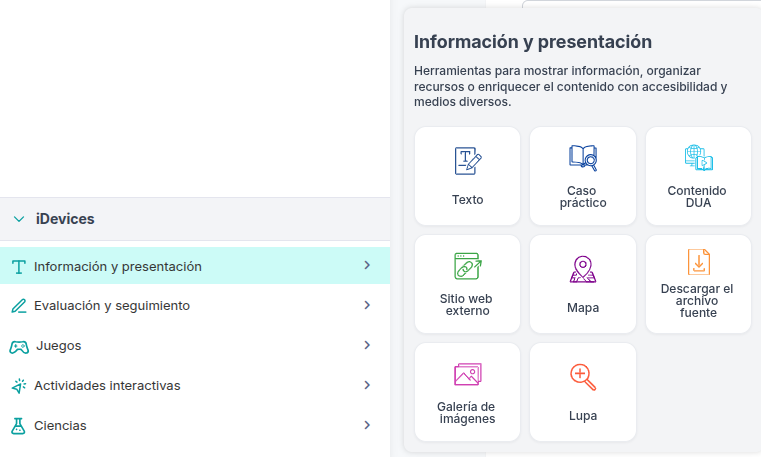
Task: Insert the Sitio web externo iDevice
Action: (x=467, y=266)
